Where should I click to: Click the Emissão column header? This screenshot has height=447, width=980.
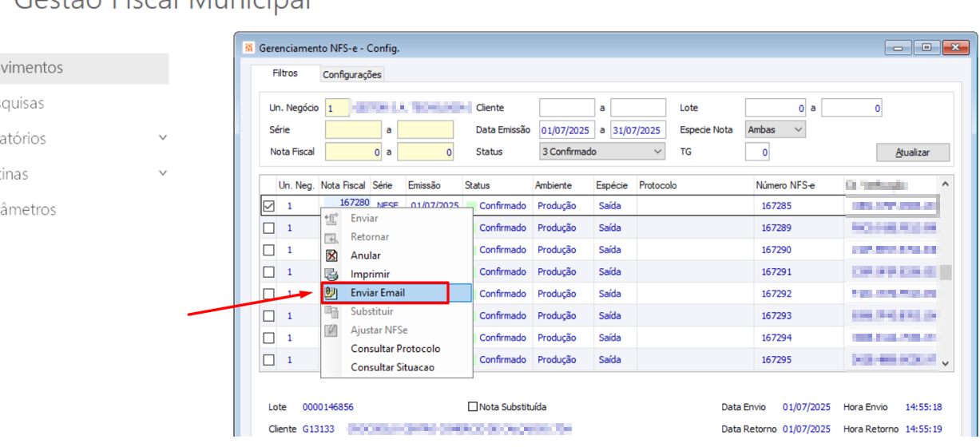point(434,185)
